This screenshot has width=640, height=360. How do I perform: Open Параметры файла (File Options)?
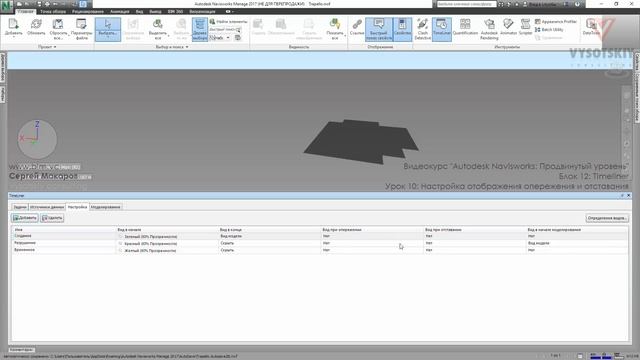82,29
